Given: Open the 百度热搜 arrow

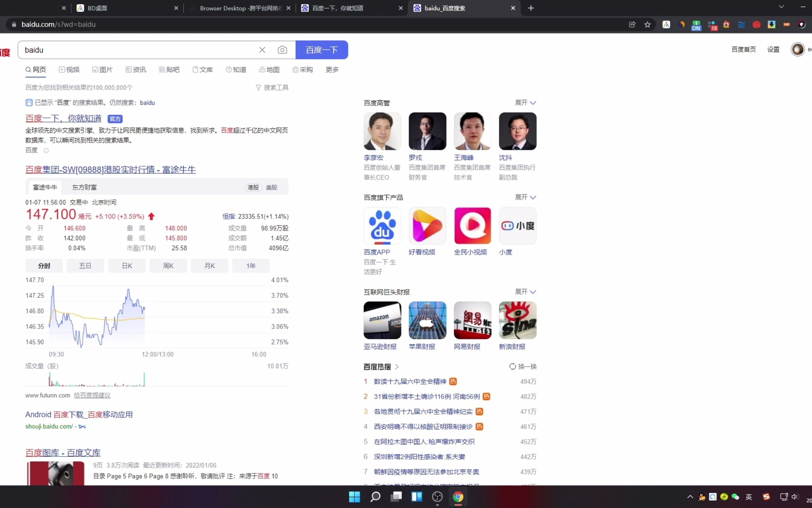Looking at the screenshot, I should tap(397, 367).
